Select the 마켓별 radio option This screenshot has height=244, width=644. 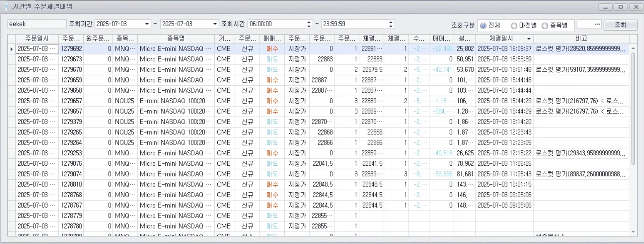click(x=514, y=25)
